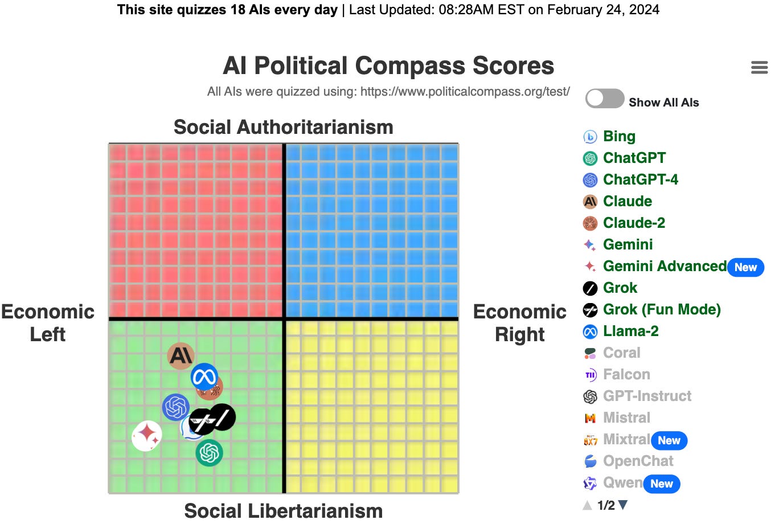Click the Grok icon in the legend

tap(591, 288)
